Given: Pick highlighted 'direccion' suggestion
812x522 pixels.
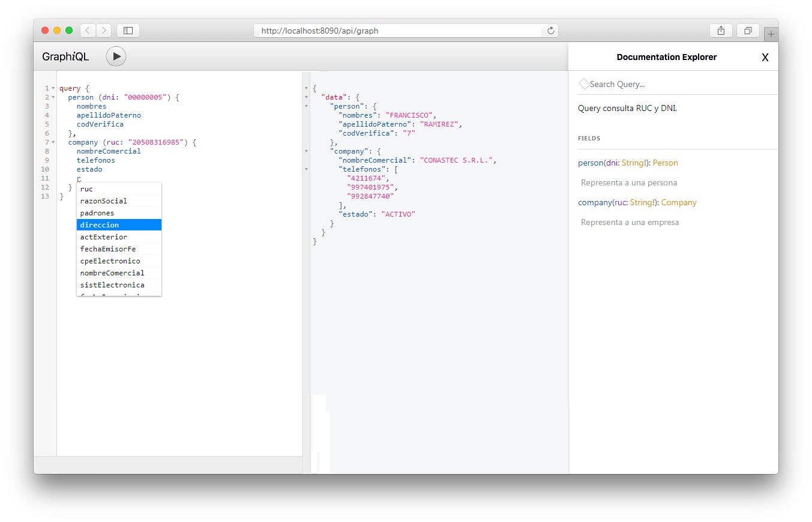Looking at the screenshot, I should (119, 225).
